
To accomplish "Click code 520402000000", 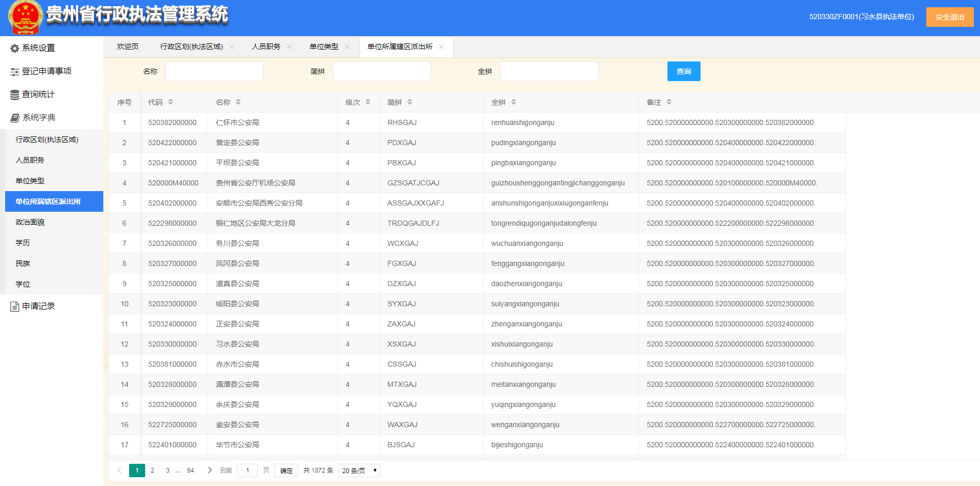I will 173,203.
